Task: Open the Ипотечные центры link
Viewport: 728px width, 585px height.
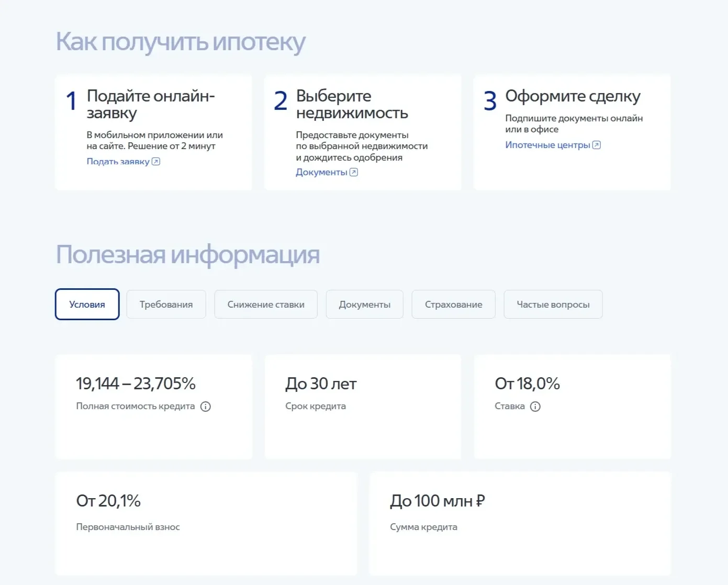Action: point(547,145)
